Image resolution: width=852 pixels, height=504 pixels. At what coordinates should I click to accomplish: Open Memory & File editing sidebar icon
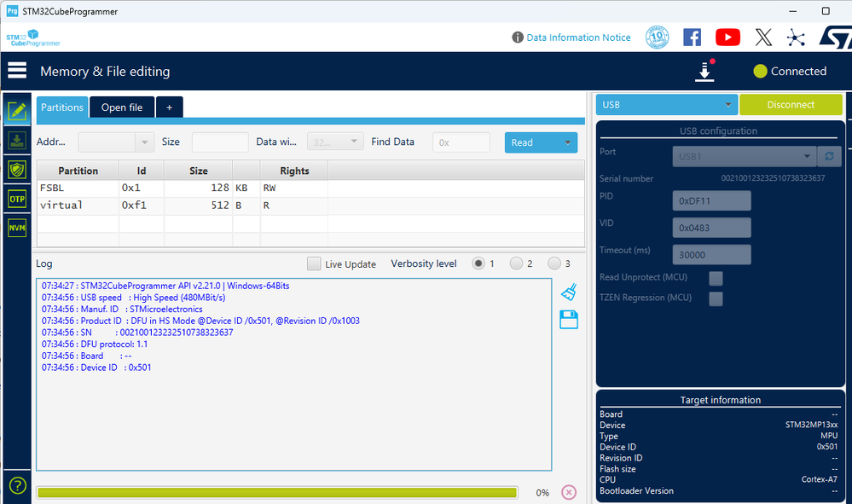(17, 111)
